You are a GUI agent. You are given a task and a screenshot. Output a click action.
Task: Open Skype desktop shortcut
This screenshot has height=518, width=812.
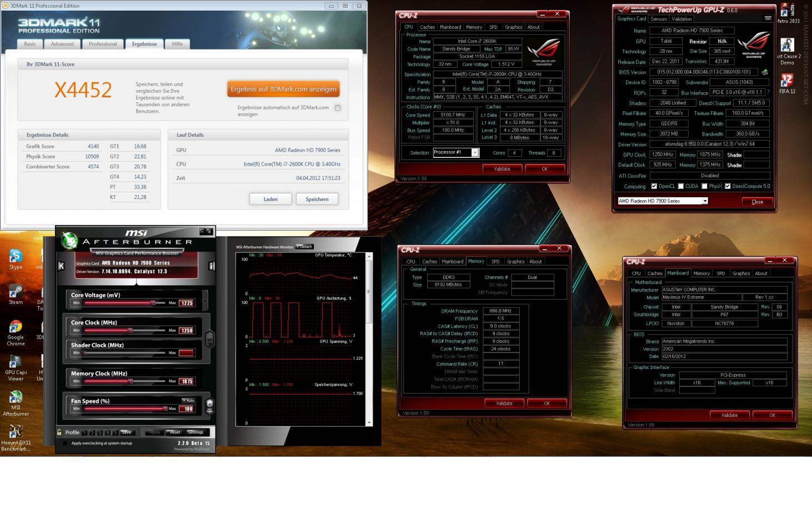point(16,259)
